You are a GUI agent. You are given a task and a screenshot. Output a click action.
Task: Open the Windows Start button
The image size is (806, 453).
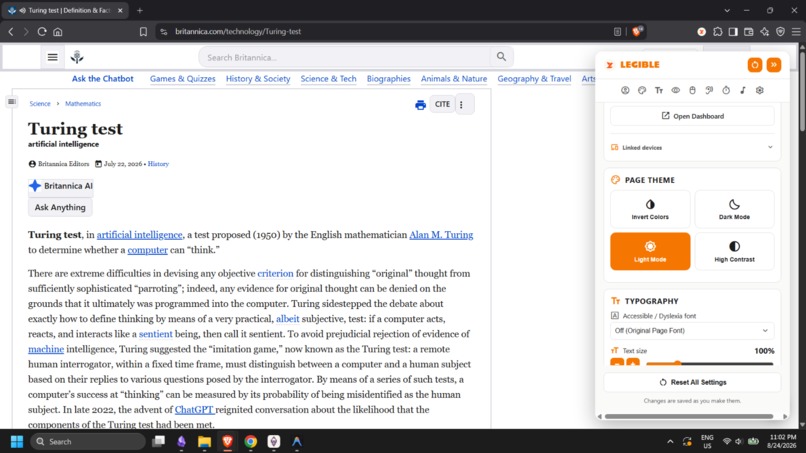(x=17, y=441)
